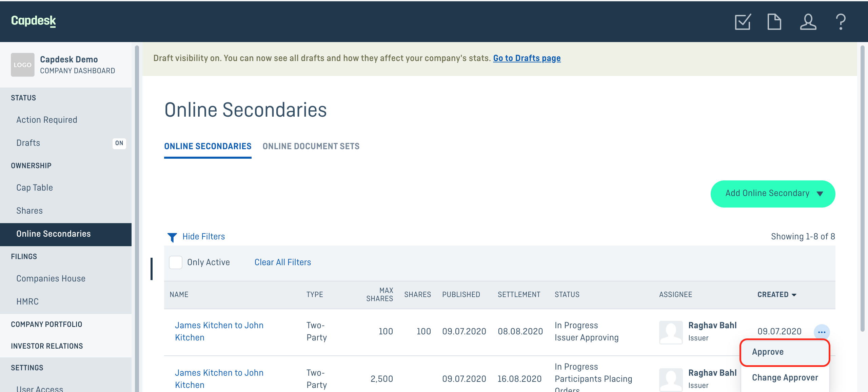Open the first James Kitchen to John Kitchen link
Image resolution: width=868 pixels, height=392 pixels.
point(219,331)
